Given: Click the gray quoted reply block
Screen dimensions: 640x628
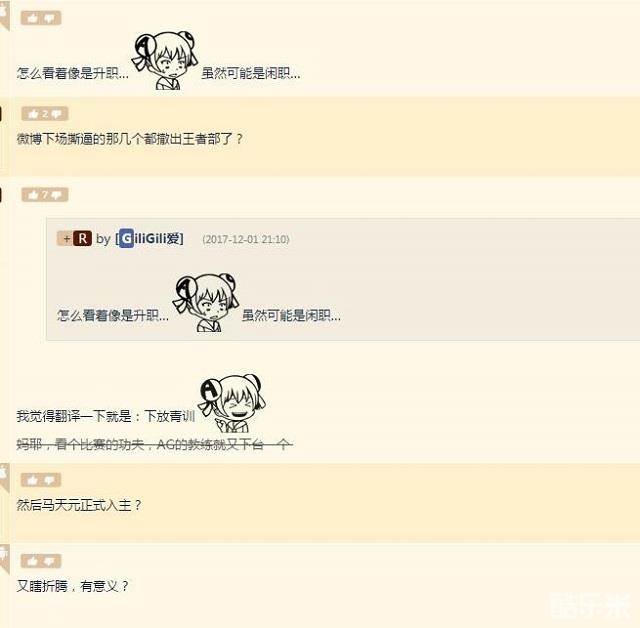Looking at the screenshot, I should click(343, 279).
